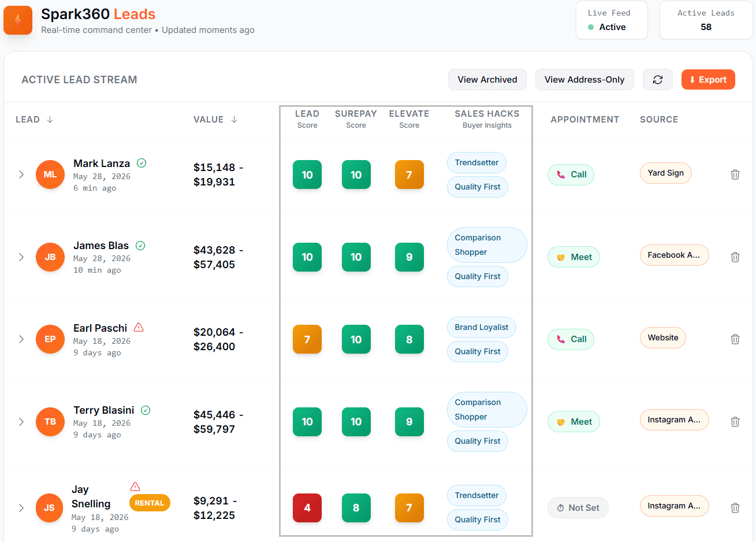Click the warning triangle next to Jay Snelling
This screenshot has width=756, height=542.
pyautogui.click(x=135, y=487)
